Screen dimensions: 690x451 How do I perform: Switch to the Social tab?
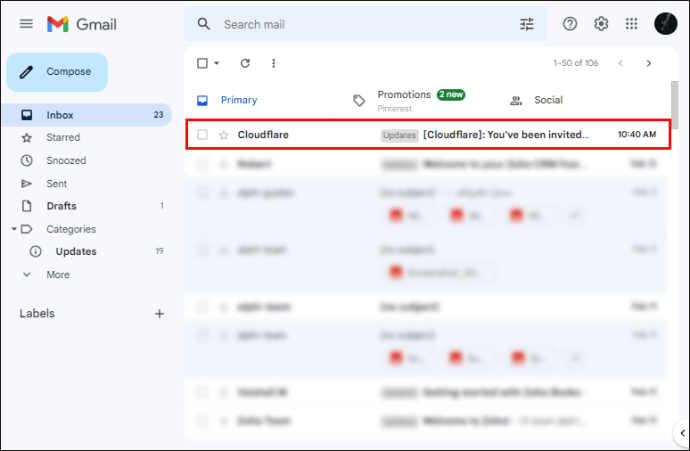[x=536, y=100]
